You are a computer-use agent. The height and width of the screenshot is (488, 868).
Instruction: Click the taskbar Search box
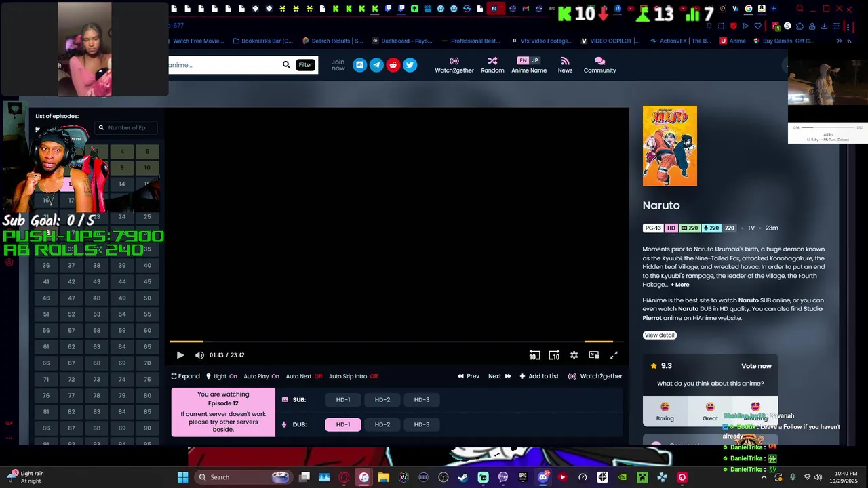pyautogui.click(x=244, y=477)
